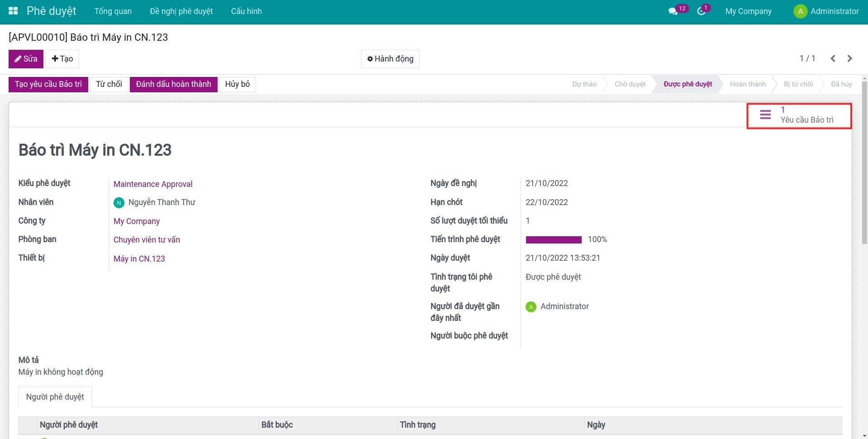Open the My Company switcher
The image size is (868, 439).
(748, 11)
